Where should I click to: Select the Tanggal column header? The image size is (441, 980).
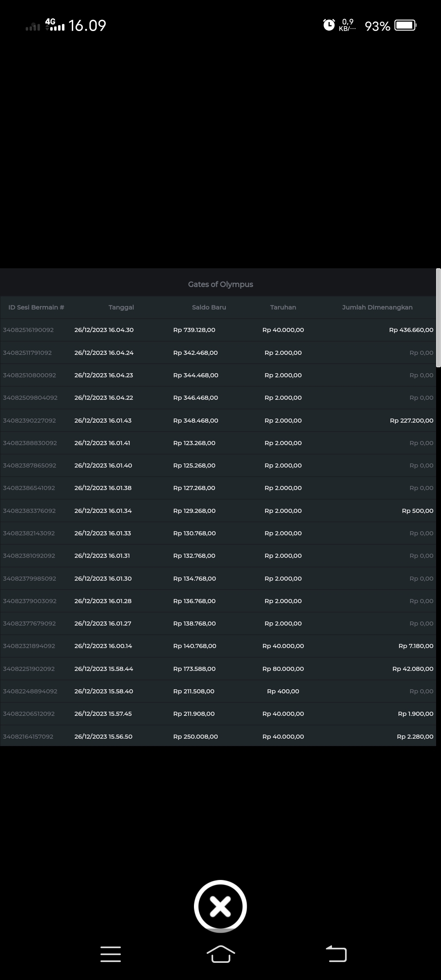[121, 307]
